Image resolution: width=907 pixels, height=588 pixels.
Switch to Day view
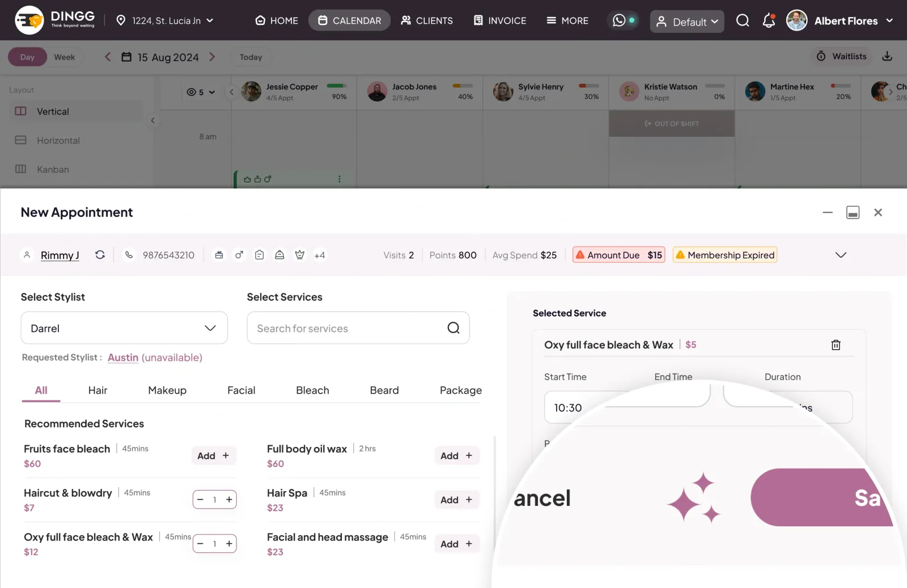[27, 57]
